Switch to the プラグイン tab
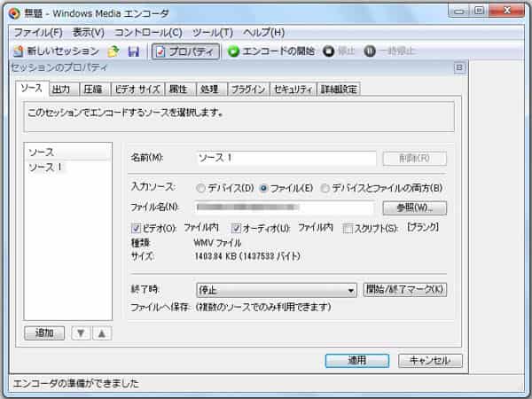This screenshot has width=532, height=399. pyautogui.click(x=248, y=90)
